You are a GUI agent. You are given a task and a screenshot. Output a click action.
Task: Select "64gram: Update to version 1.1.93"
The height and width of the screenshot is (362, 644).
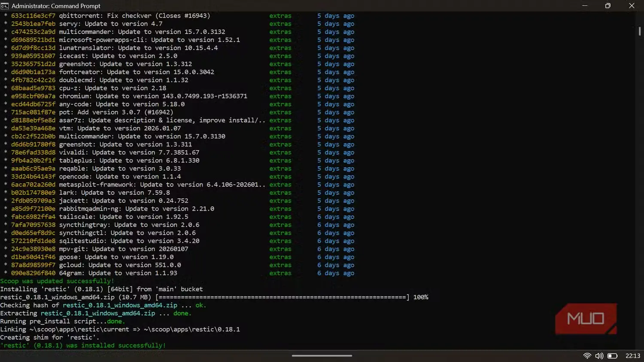118,273
